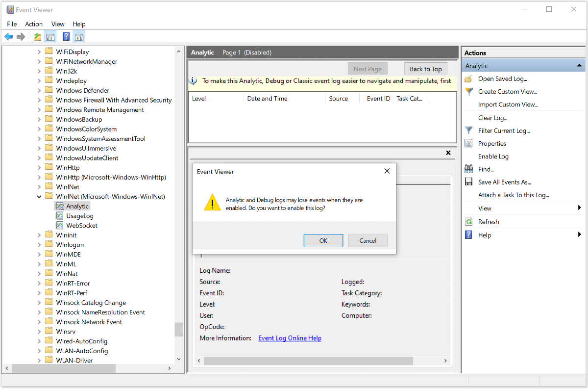588x389 pixels.
Task: Click the Up One Level toolbar icon
Action: (38, 37)
